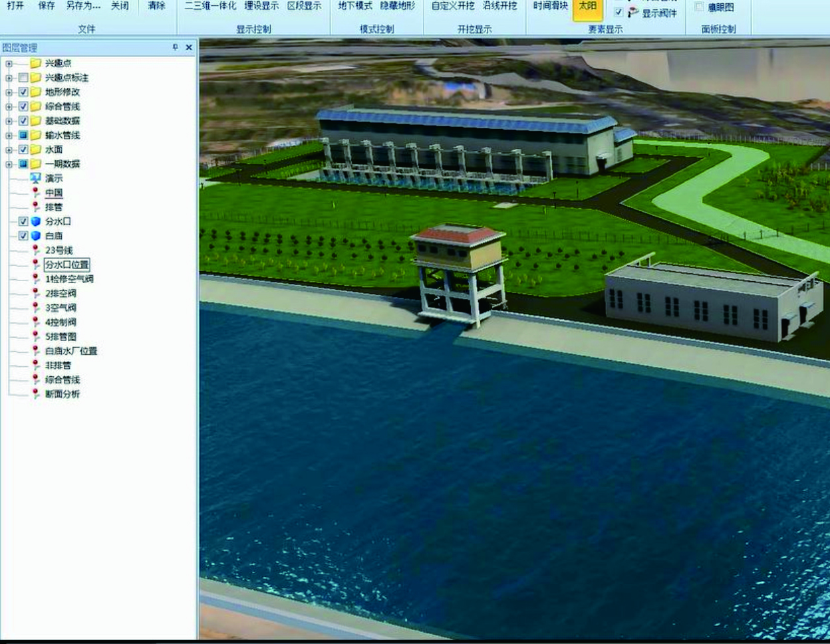The height and width of the screenshot is (644, 830).
Task: Select the 分水口位置 tree item
Action: coord(67,265)
